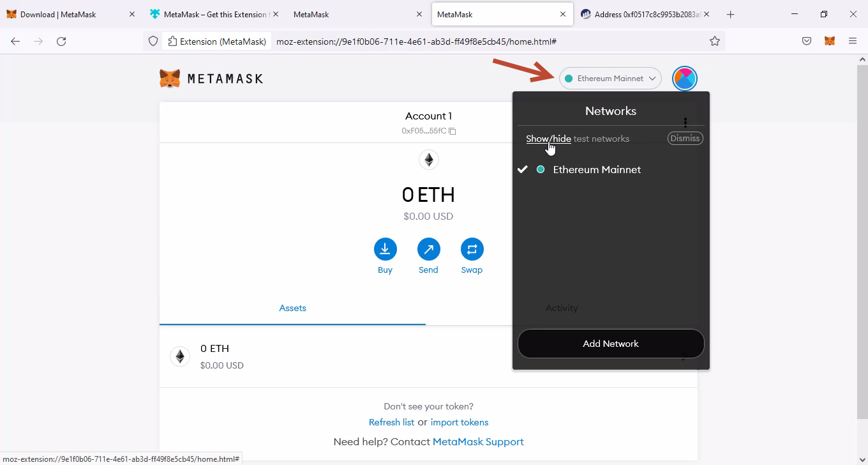
Task: Open the colorful account avatar menu
Action: (684, 79)
